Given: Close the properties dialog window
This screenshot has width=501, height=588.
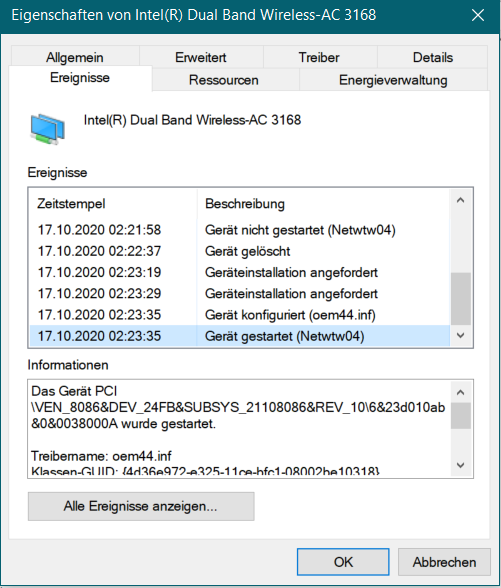Looking at the screenshot, I should (478, 15).
